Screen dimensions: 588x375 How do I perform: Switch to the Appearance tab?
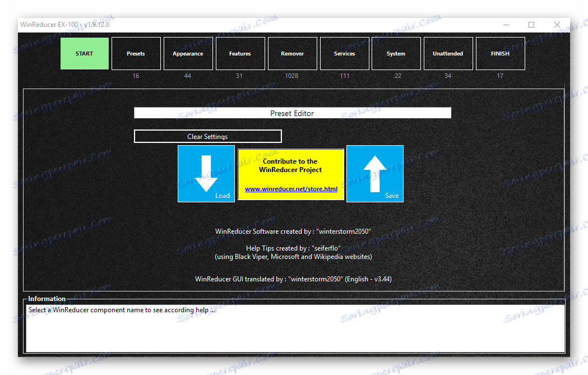[188, 53]
